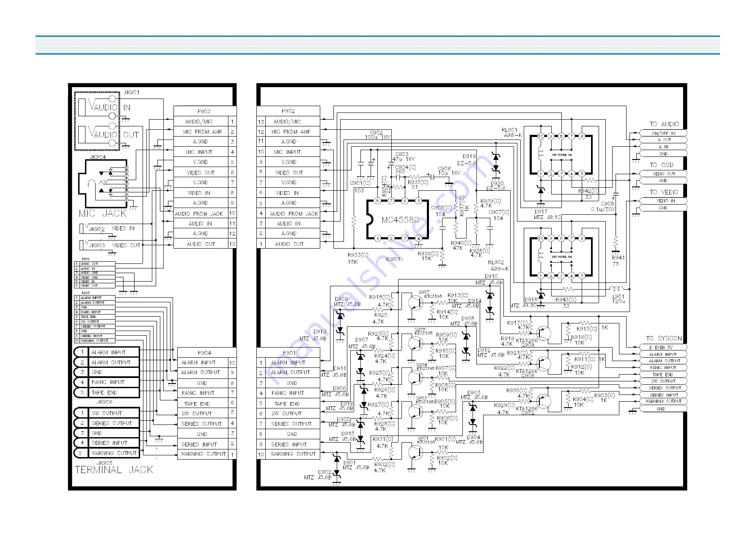Click AUDIO FROM JACK row in P903
Viewport: 756px width, 534px height.
(x=205, y=214)
